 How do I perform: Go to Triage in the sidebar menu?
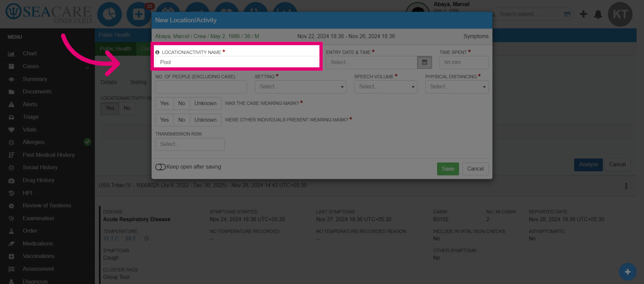coord(31,117)
